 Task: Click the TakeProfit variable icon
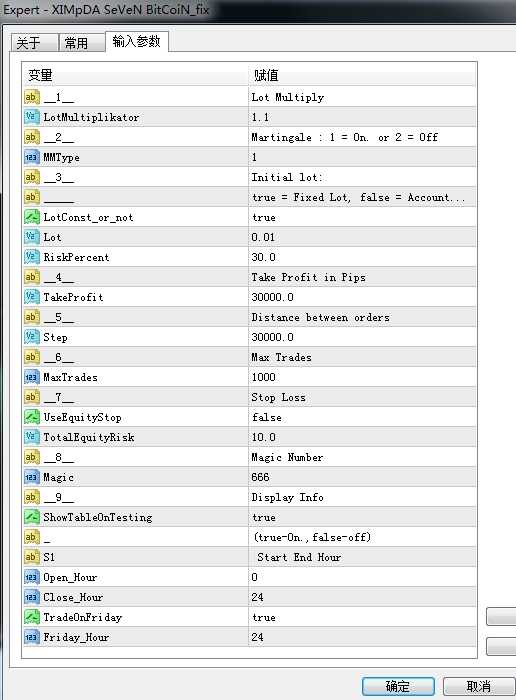coord(32,297)
